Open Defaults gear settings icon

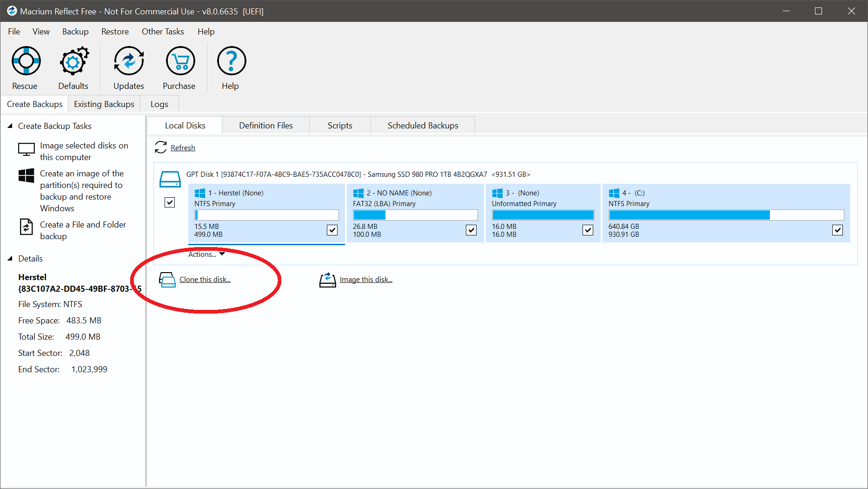pos(73,61)
